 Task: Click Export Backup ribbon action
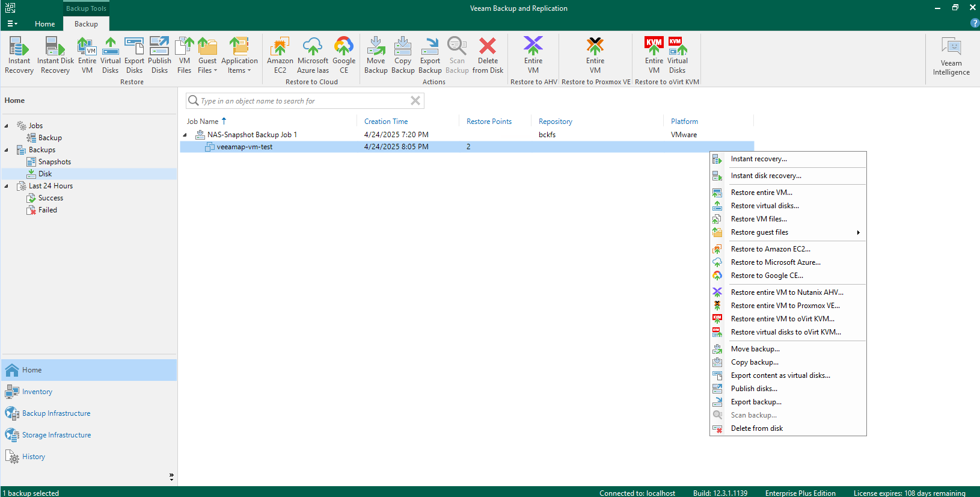tap(430, 55)
